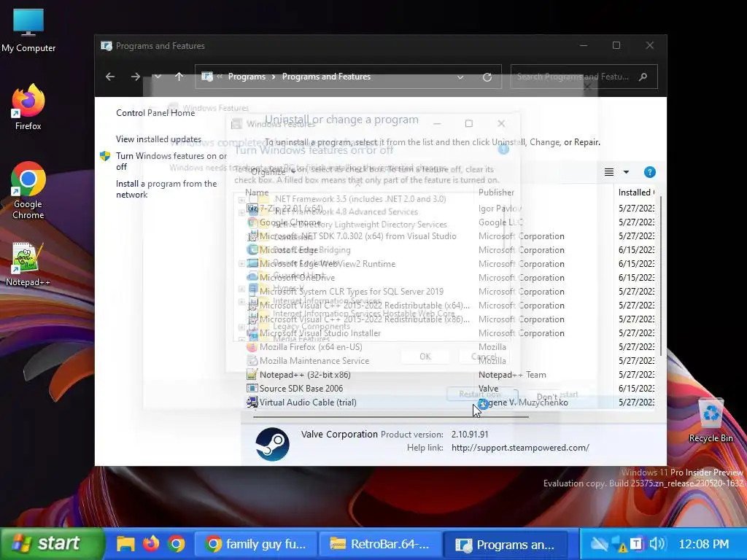
Task: Open the Firefox desktop shortcut
Action: tap(28, 108)
